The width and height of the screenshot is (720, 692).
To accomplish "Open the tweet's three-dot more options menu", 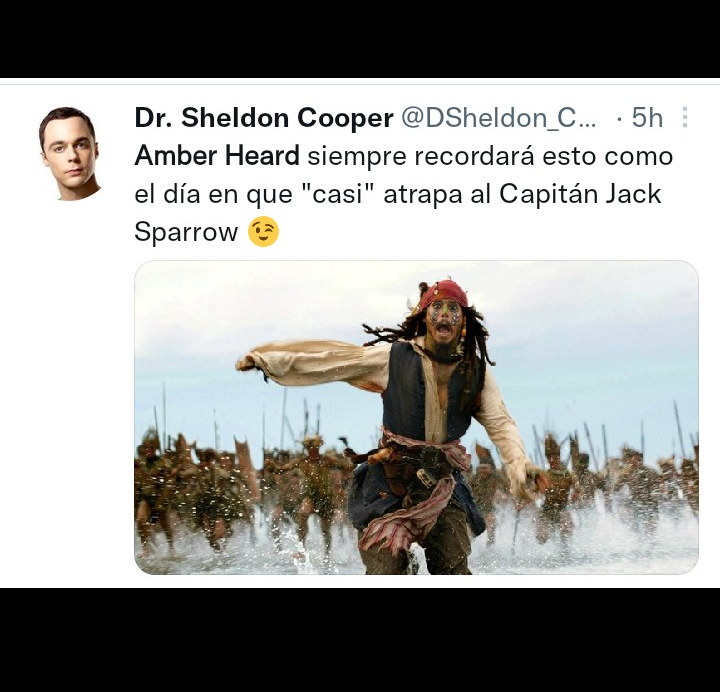I will pyautogui.click(x=685, y=117).
